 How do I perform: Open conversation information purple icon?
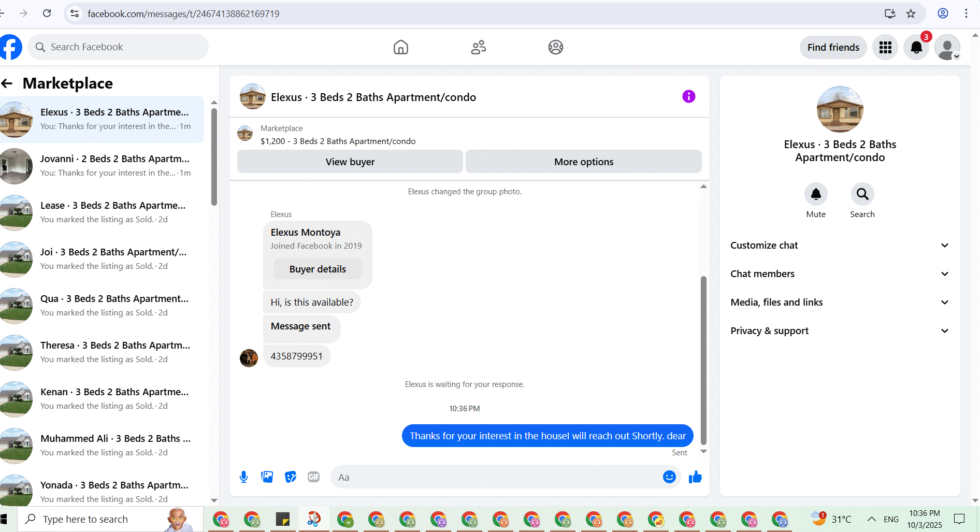[688, 96]
